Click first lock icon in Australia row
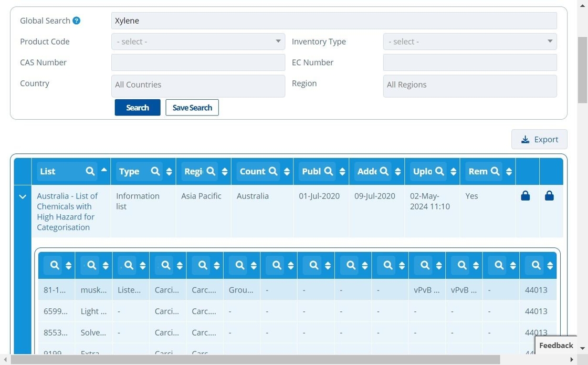588x365 pixels. [526, 195]
